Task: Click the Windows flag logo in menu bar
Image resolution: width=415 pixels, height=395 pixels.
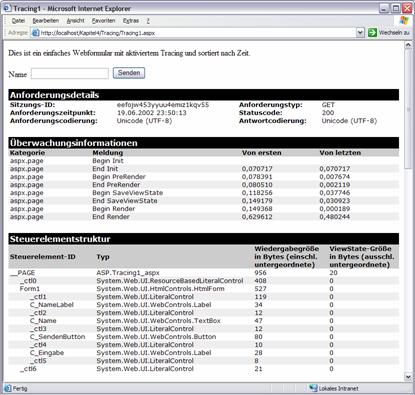Action: click(x=404, y=20)
